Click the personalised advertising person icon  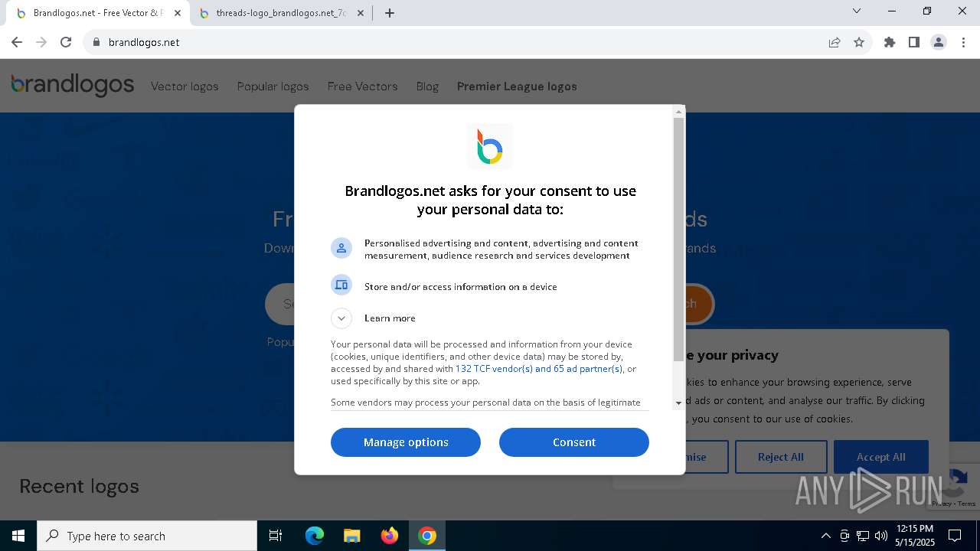341,248
